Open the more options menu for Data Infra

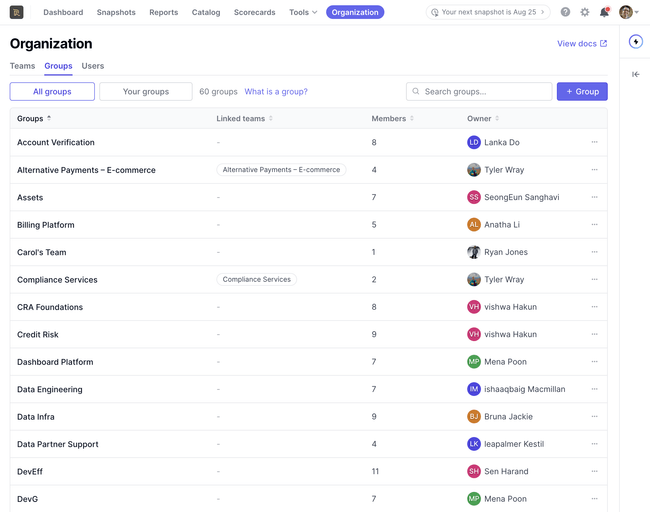pos(594,416)
